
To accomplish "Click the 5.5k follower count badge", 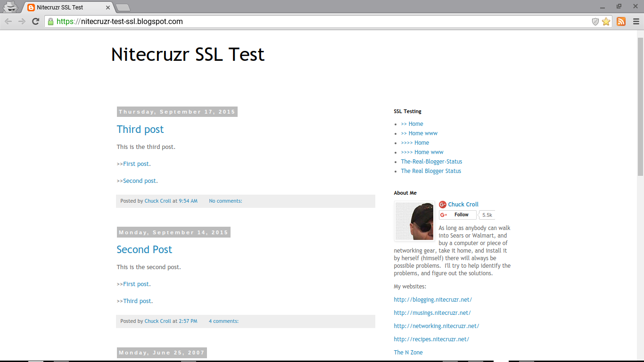I will [x=486, y=214].
